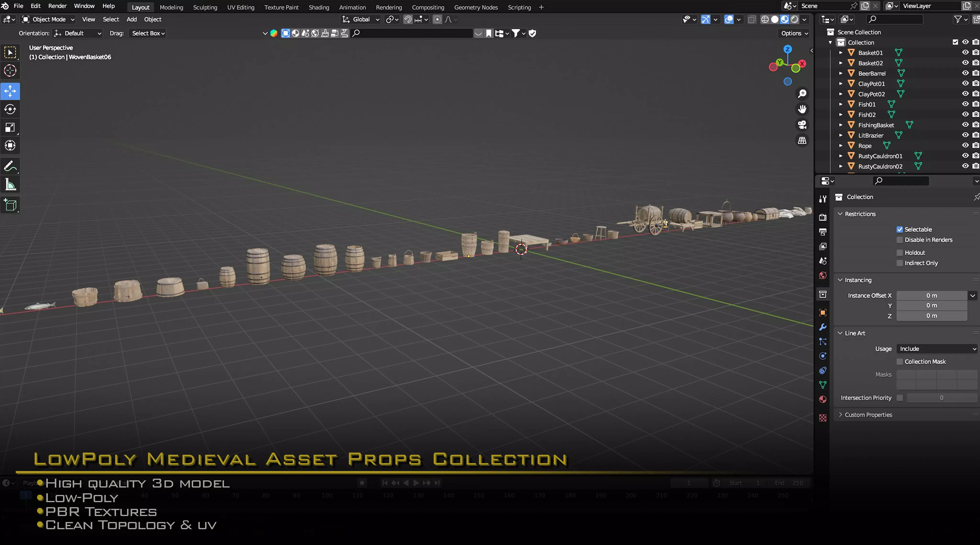Select the Transform tool
The width and height of the screenshot is (980, 545).
coord(10,145)
